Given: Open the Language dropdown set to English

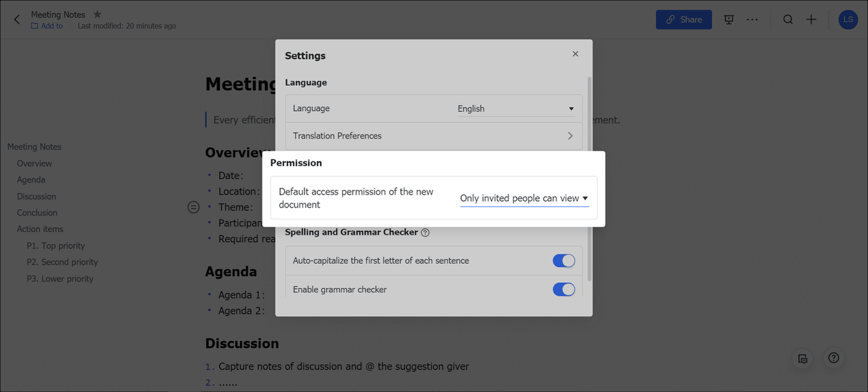Looking at the screenshot, I should tap(515, 109).
